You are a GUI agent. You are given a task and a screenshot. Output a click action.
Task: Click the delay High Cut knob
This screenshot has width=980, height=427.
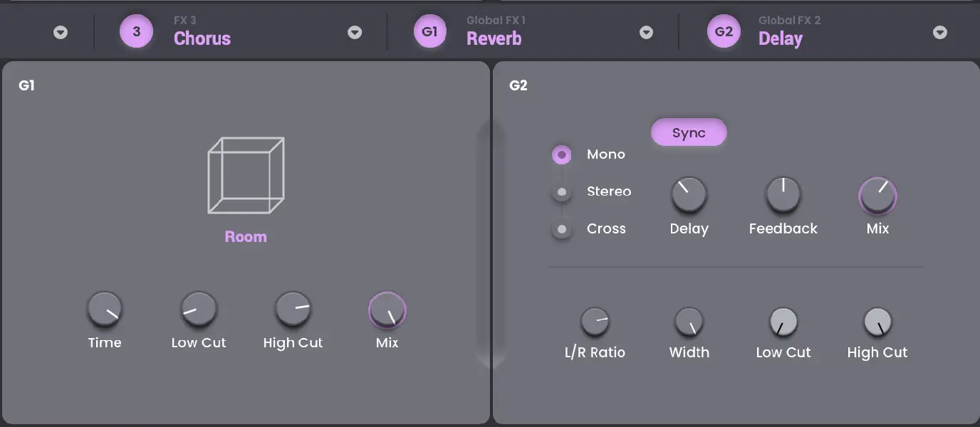[x=877, y=322]
